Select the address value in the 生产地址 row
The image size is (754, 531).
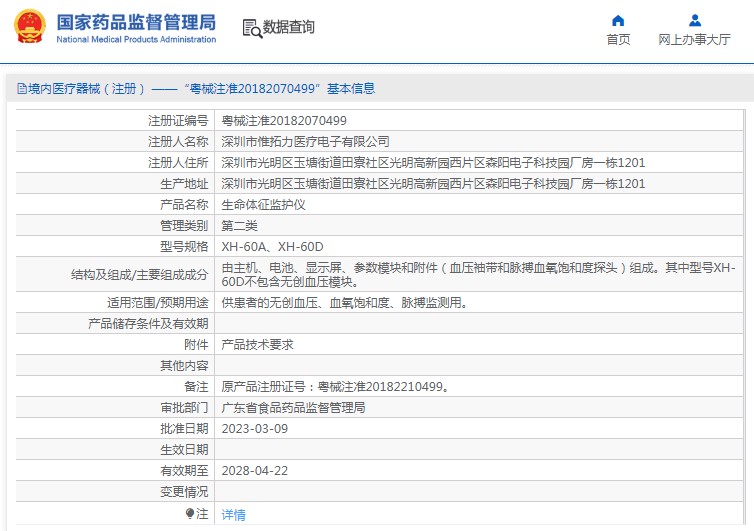point(433,184)
